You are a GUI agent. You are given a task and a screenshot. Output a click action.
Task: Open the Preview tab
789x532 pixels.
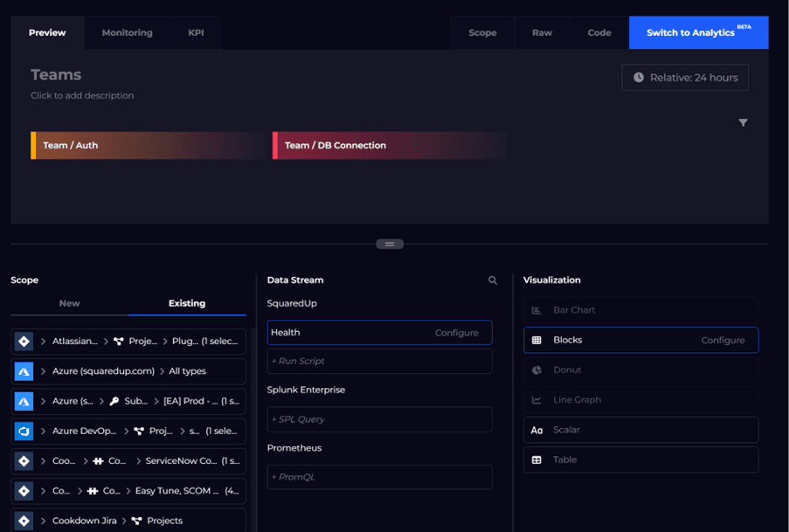pyautogui.click(x=47, y=32)
